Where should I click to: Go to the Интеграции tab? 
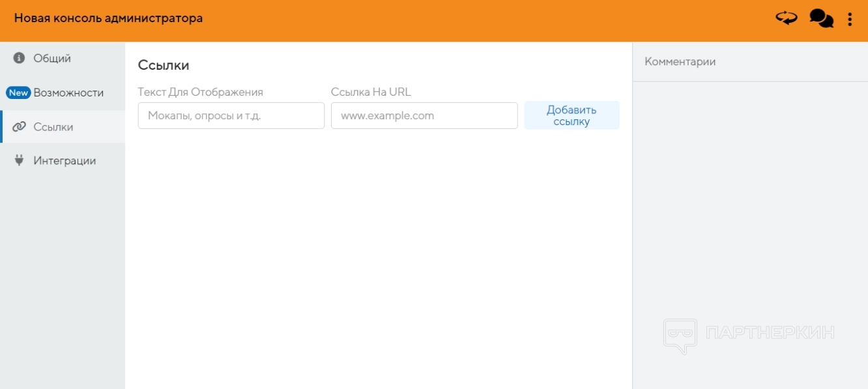point(63,160)
